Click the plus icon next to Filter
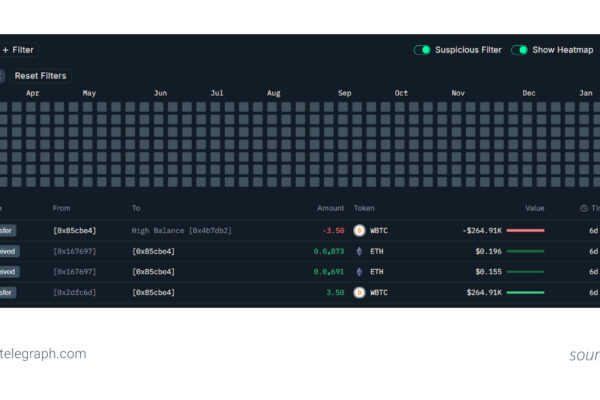 (x=5, y=49)
